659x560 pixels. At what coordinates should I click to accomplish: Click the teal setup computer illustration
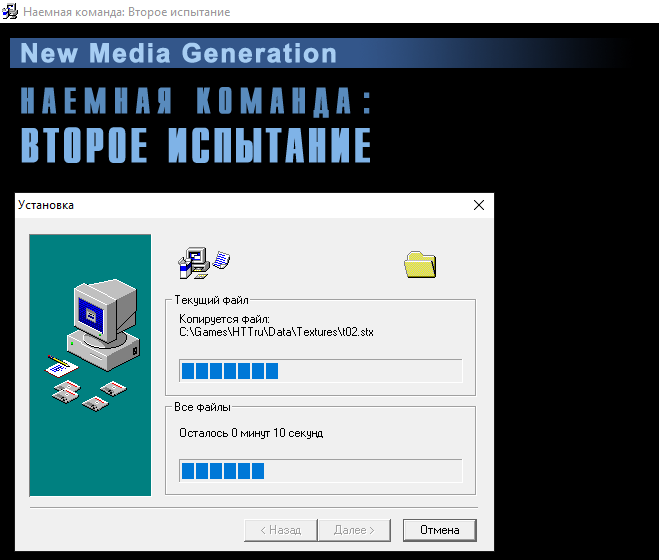tap(90, 365)
